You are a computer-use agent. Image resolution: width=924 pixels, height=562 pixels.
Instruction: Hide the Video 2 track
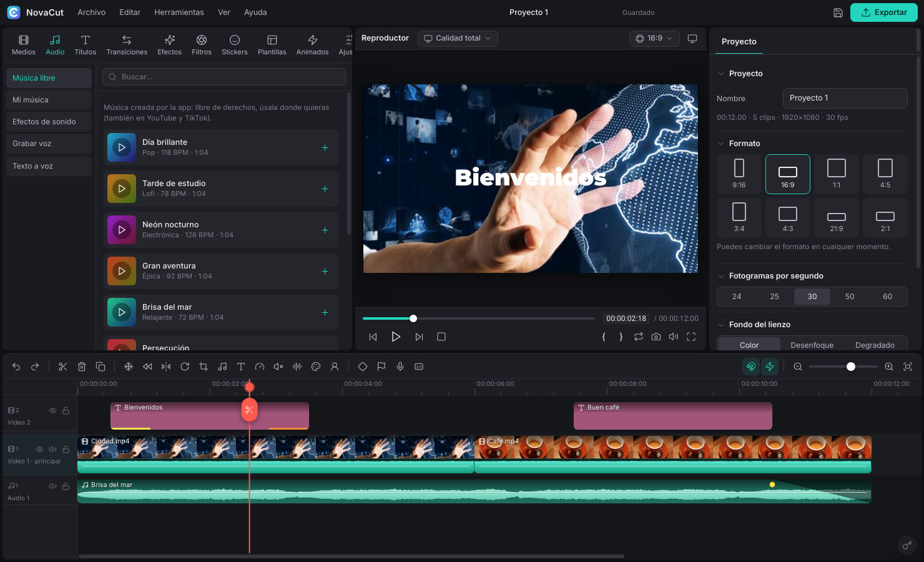tap(53, 411)
